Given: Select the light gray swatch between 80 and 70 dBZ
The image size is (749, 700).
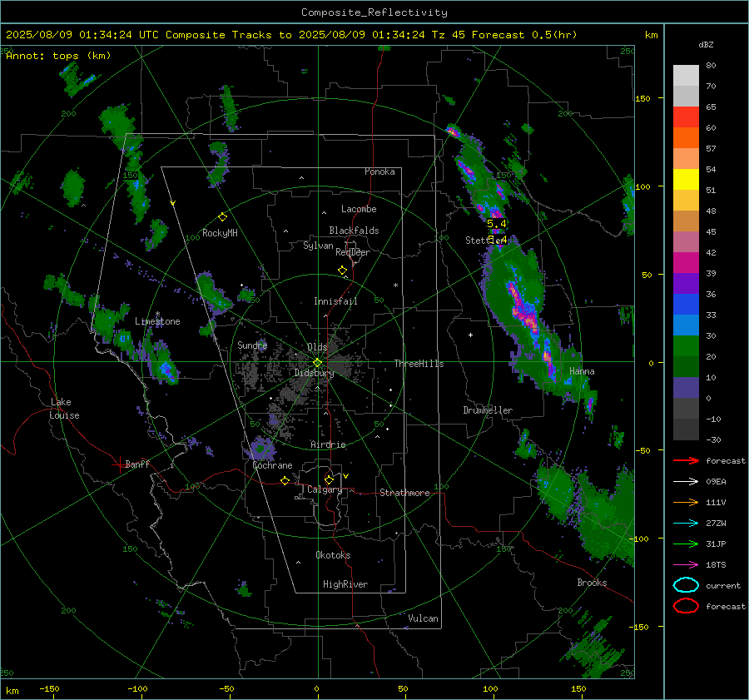Looking at the screenshot, I should coord(686,76).
